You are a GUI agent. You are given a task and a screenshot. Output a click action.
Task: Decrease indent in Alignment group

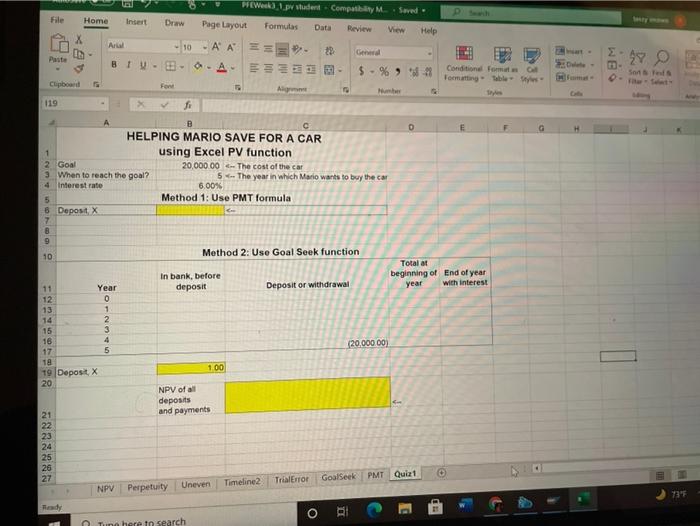297,69
